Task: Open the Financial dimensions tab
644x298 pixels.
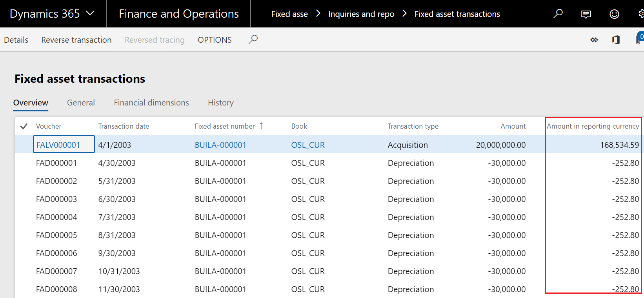Action: coord(151,103)
